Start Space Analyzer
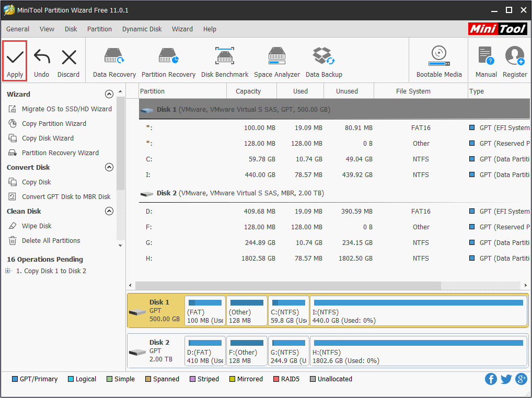Screen dimensions: 532x398 point(277,63)
